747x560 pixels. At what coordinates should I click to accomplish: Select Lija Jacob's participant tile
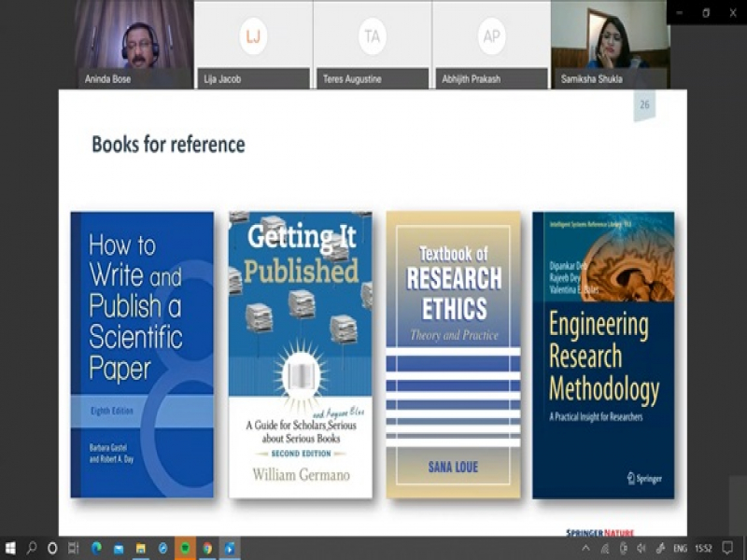pyautogui.click(x=253, y=44)
